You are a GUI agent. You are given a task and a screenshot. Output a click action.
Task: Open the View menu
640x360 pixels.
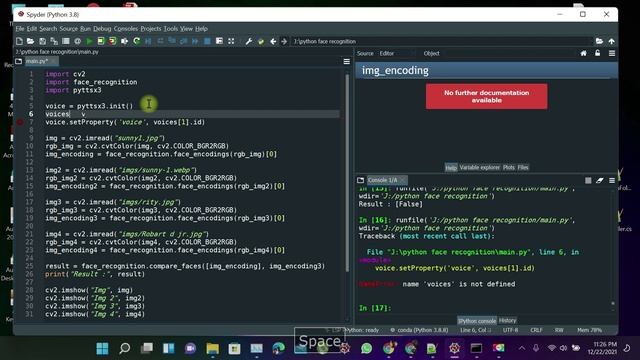coord(186,29)
